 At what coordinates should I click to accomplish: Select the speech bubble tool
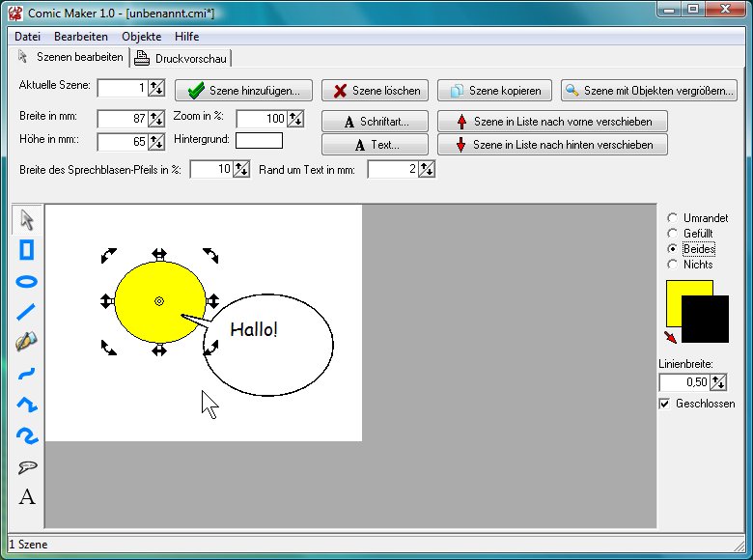27,467
